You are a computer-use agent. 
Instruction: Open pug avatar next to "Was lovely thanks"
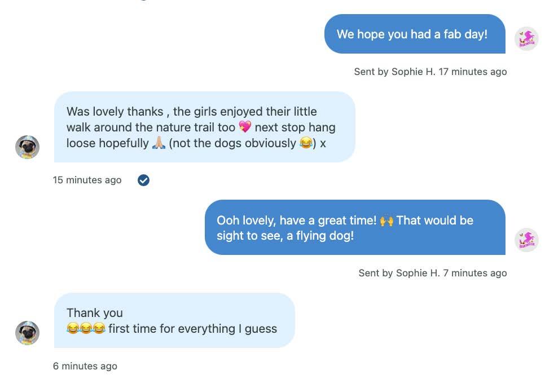[x=27, y=147]
